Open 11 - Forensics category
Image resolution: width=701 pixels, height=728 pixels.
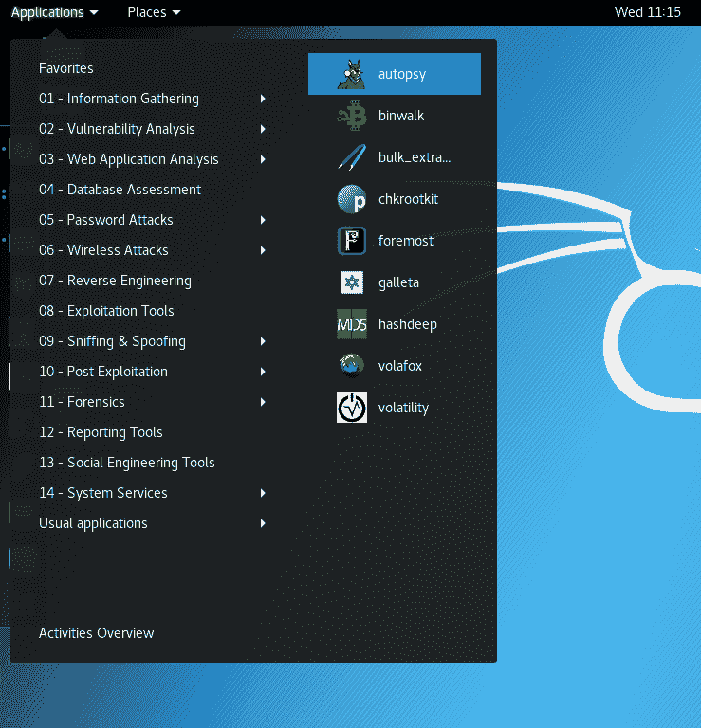point(82,402)
